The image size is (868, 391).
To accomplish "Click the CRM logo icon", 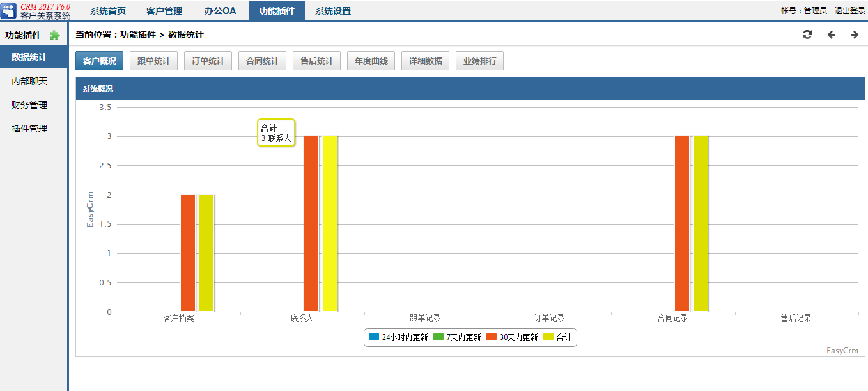I will point(10,11).
